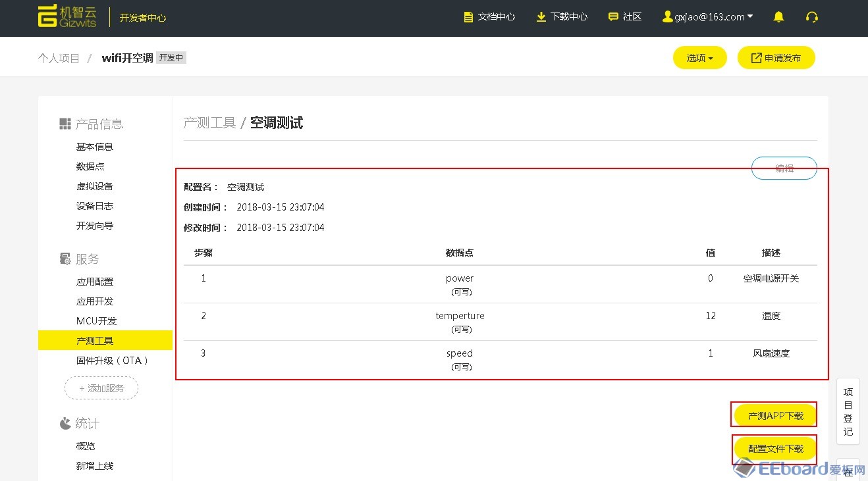Click the 产测工具 breadcrumb in heading
The image size is (868, 481).
click(x=209, y=123)
